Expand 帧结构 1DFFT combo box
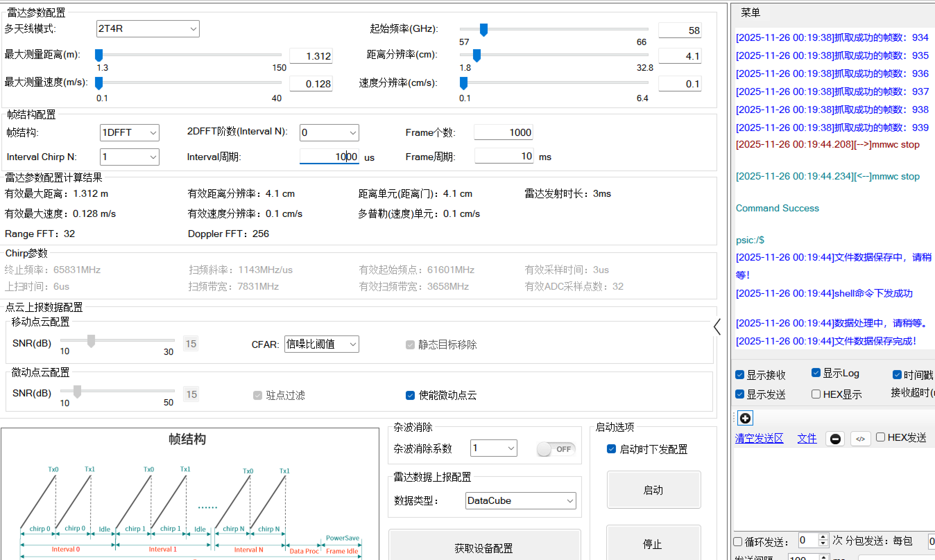935x560 pixels. (x=129, y=132)
